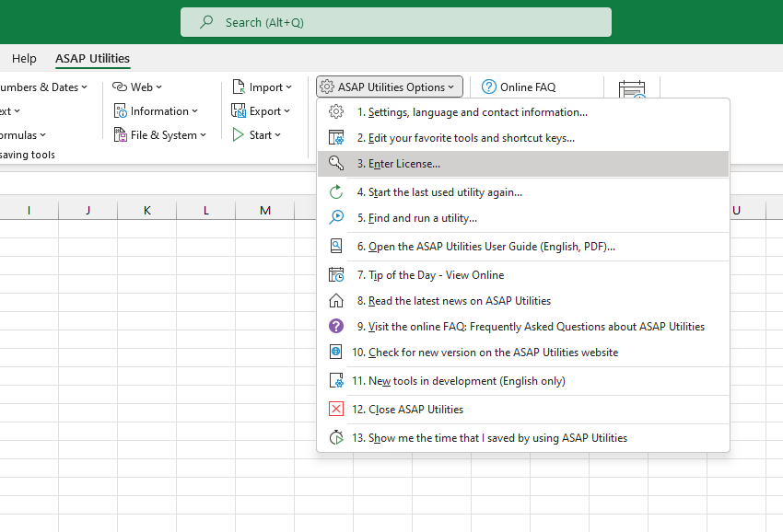Open the Help ribbon tab
The image size is (783, 532).
click(x=24, y=58)
